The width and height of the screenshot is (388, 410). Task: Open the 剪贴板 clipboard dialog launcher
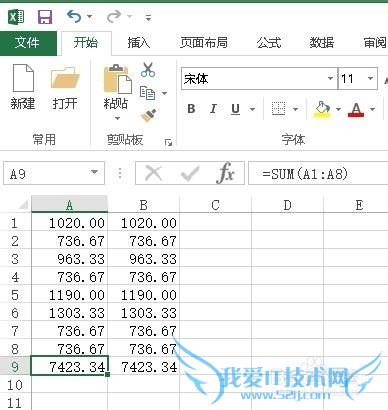169,142
